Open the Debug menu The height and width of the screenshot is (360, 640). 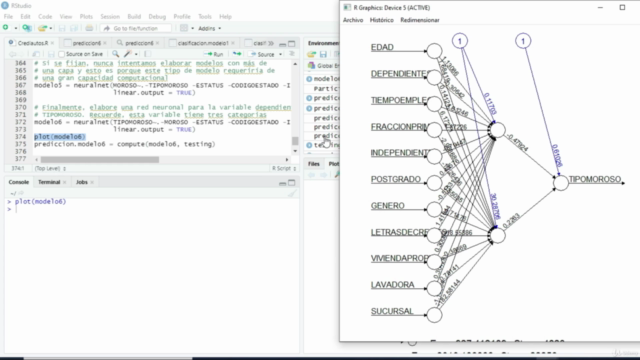click(157, 17)
